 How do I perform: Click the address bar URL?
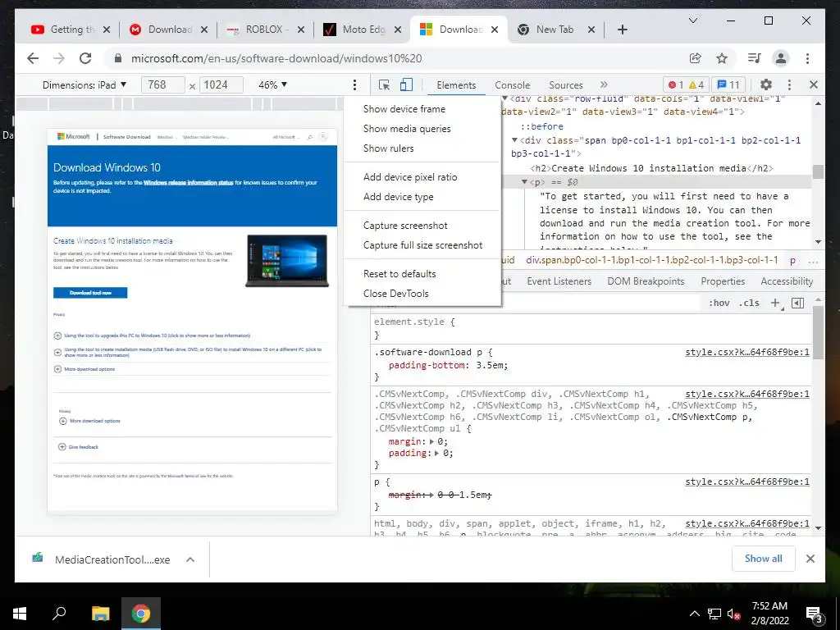[276, 58]
